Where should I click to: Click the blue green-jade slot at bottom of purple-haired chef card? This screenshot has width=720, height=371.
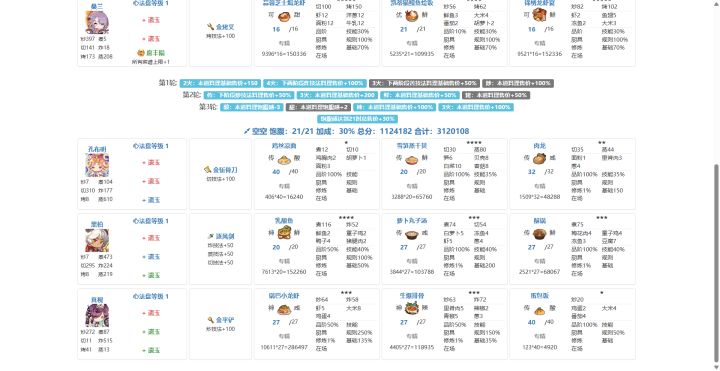coord(151,351)
